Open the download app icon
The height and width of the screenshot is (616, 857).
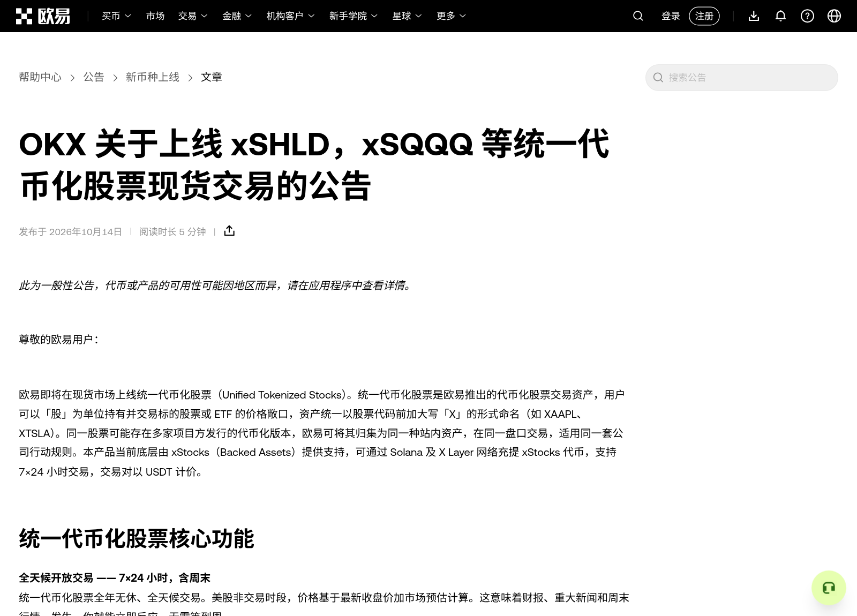pos(754,16)
